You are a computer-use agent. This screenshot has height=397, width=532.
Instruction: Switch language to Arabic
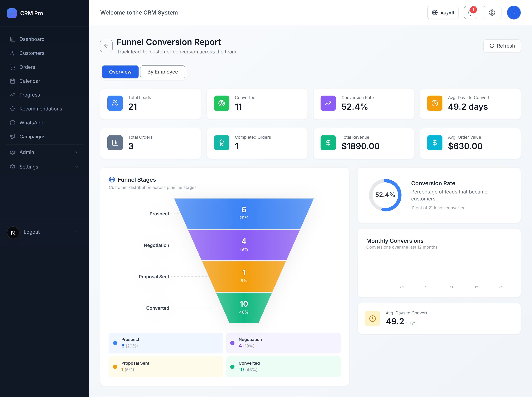pos(443,13)
